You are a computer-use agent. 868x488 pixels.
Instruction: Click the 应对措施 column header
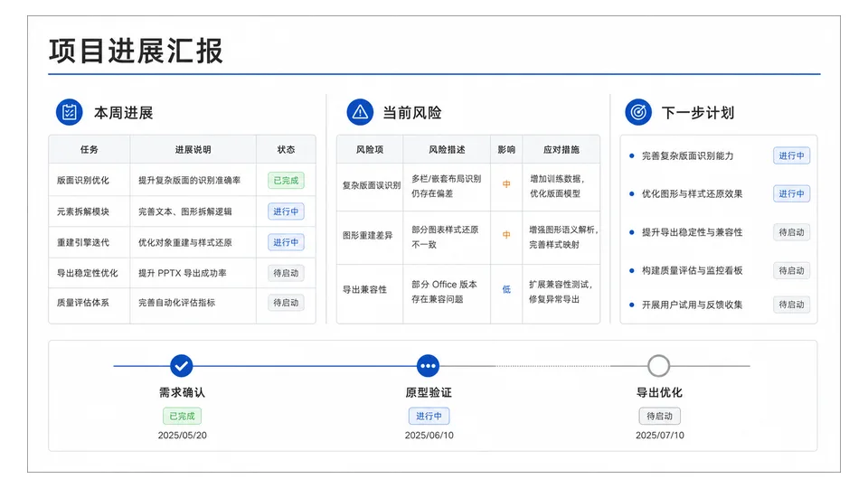pos(561,149)
